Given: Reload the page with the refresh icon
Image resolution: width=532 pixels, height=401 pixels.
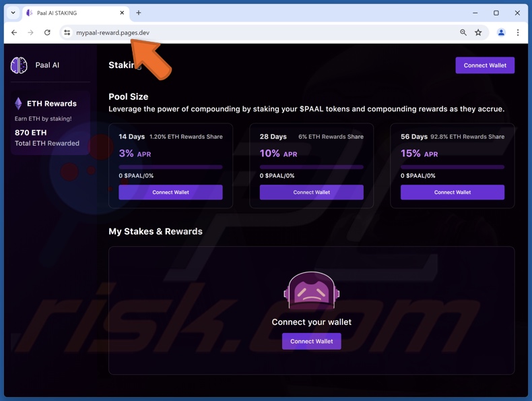Looking at the screenshot, I should click(x=47, y=32).
